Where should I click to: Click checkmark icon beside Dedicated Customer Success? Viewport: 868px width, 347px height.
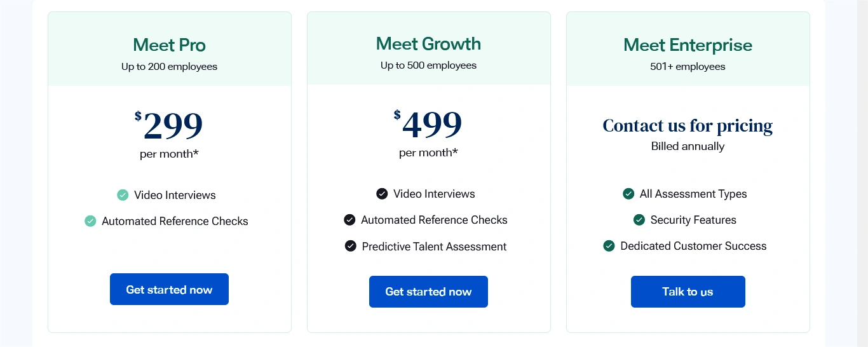(x=609, y=246)
